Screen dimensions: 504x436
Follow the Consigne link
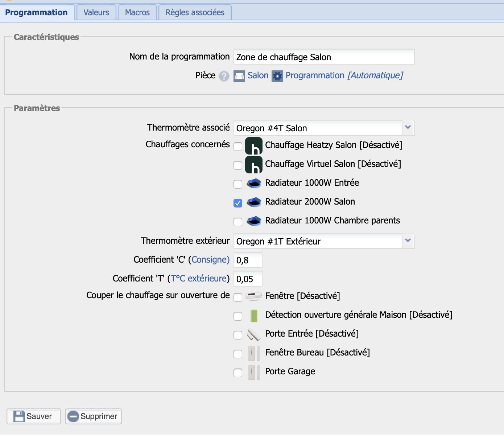[x=210, y=260]
